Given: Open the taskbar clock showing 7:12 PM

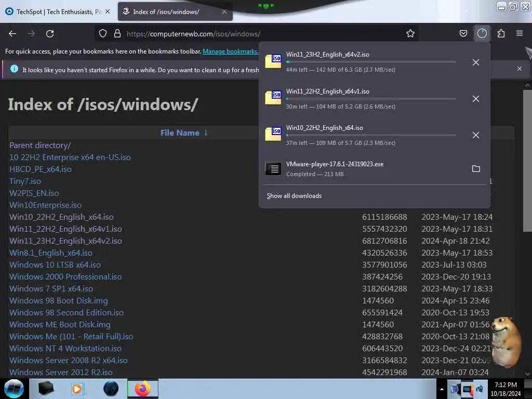Looking at the screenshot, I should pos(506,389).
